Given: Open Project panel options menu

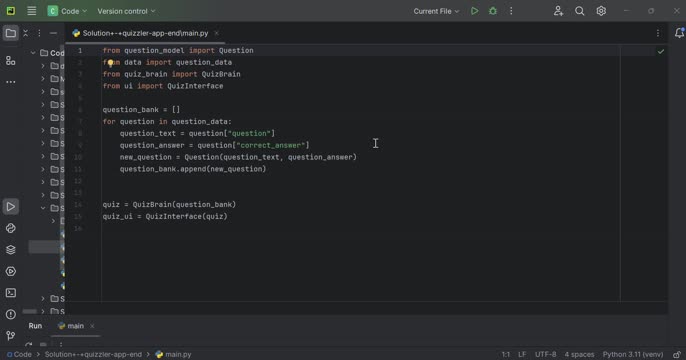Looking at the screenshot, I should tap(39, 33).
